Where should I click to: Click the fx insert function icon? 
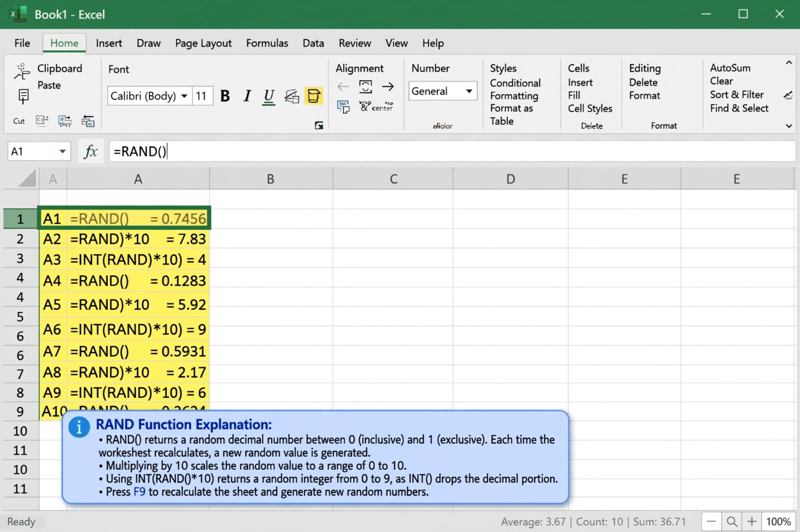point(91,152)
